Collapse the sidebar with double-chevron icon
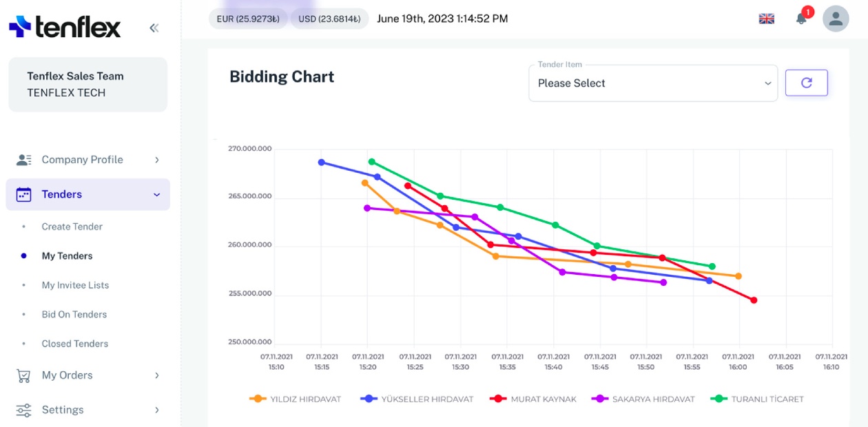This screenshot has height=427, width=868. pos(154,28)
